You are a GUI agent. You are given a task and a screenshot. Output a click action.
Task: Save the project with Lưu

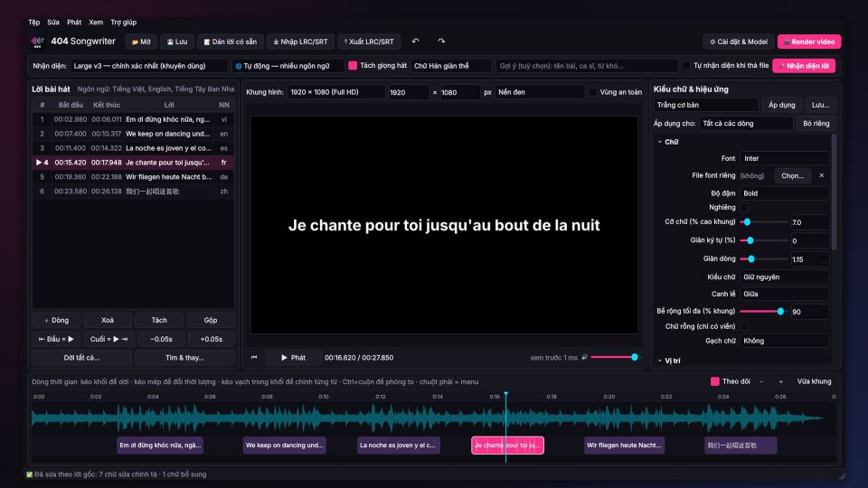177,42
